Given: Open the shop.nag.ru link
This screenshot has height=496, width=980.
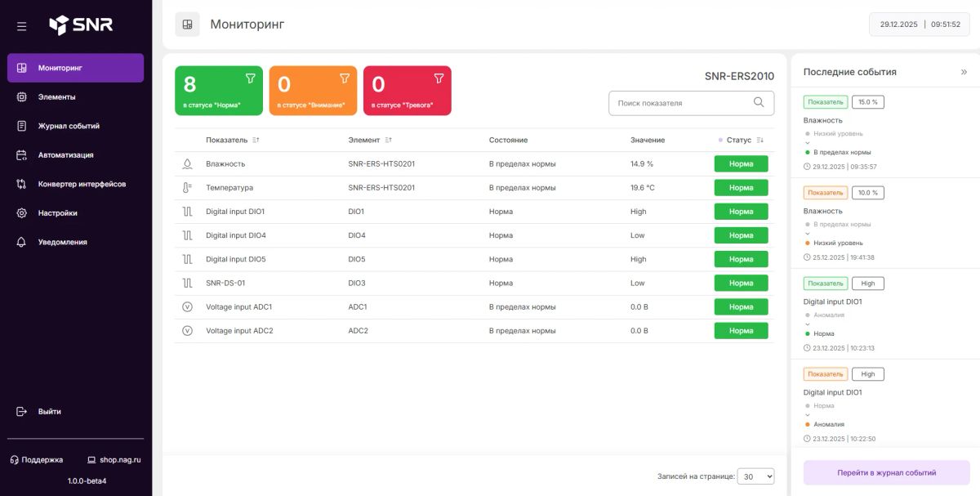Looking at the screenshot, I should click(114, 459).
